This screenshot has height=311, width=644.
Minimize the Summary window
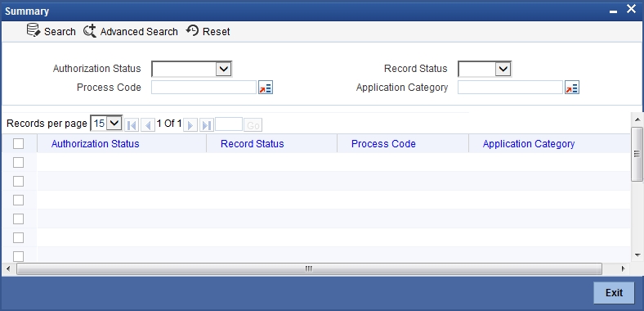click(613, 12)
